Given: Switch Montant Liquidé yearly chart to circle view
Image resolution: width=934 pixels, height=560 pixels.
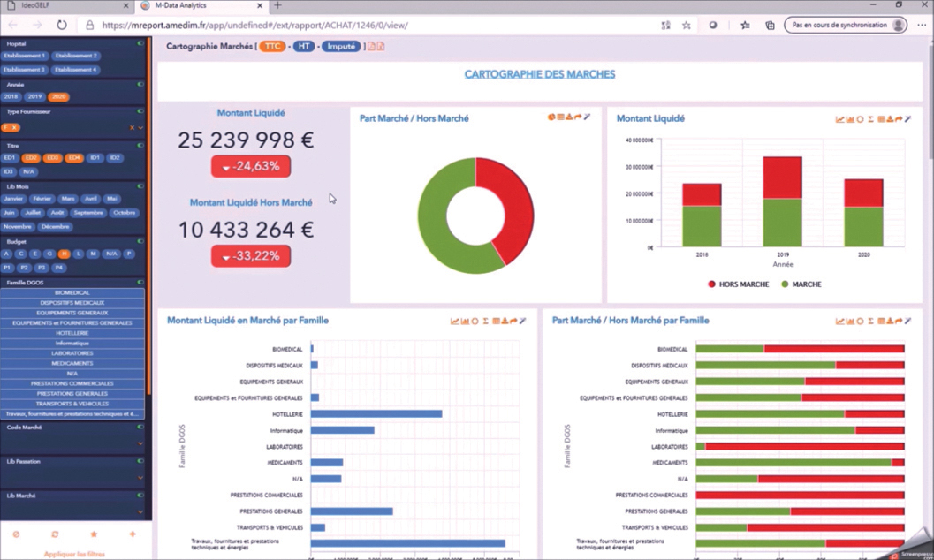Looking at the screenshot, I should coord(860,119).
